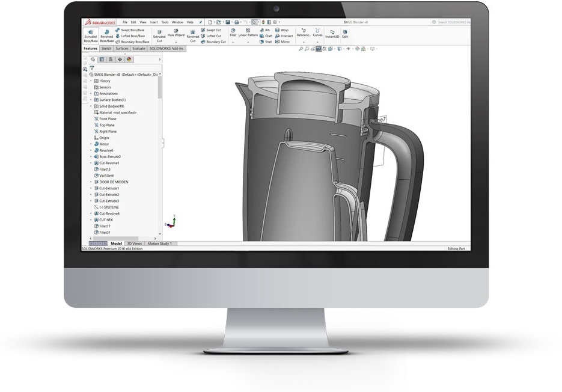
Task: Click the Save button
Action: [229, 22]
